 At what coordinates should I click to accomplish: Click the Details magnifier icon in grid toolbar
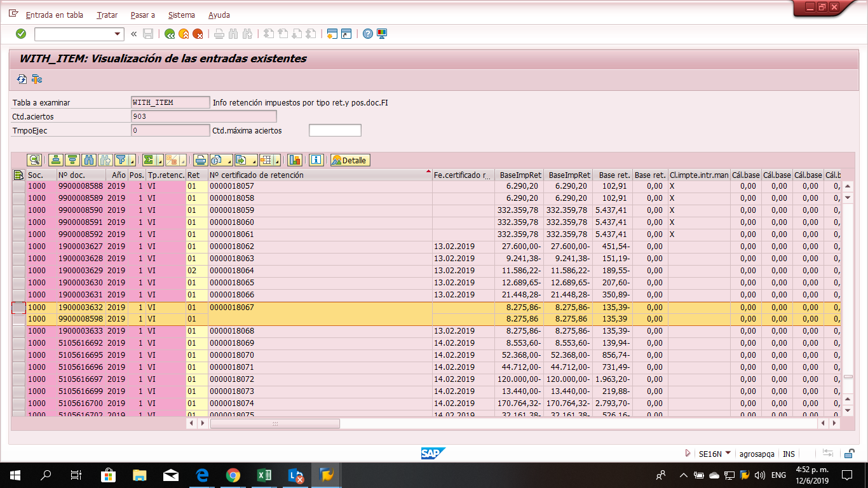pyautogui.click(x=34, y=160)
